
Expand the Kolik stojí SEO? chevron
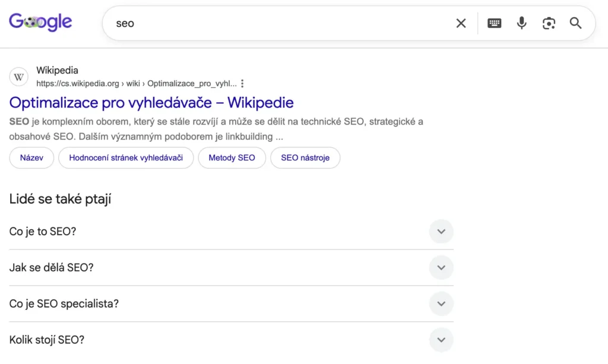(x=441, y=340)
